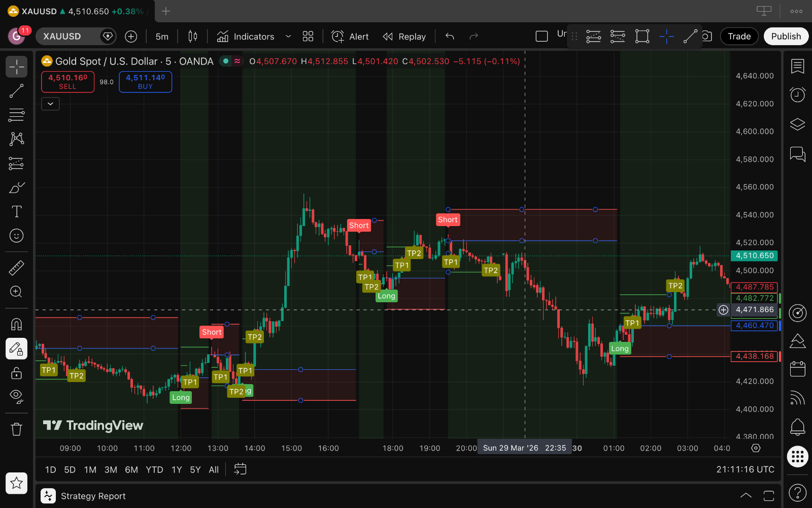812x508 pixels.
Task: Remove objects with trash icon
Action: (x=16, y=429)
